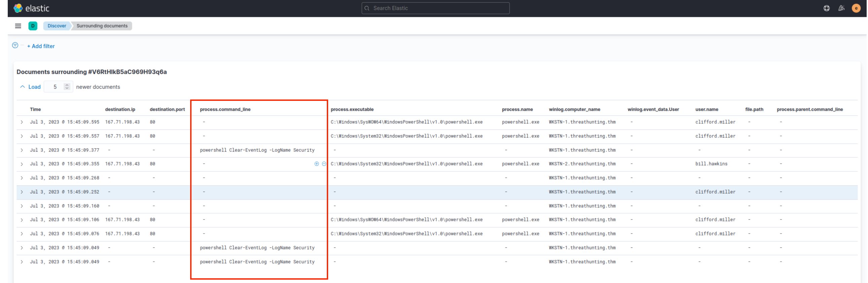This screenshot has width=868, height=283.
Task: Click the process.command_line column header
Action: tap(225, 109)
